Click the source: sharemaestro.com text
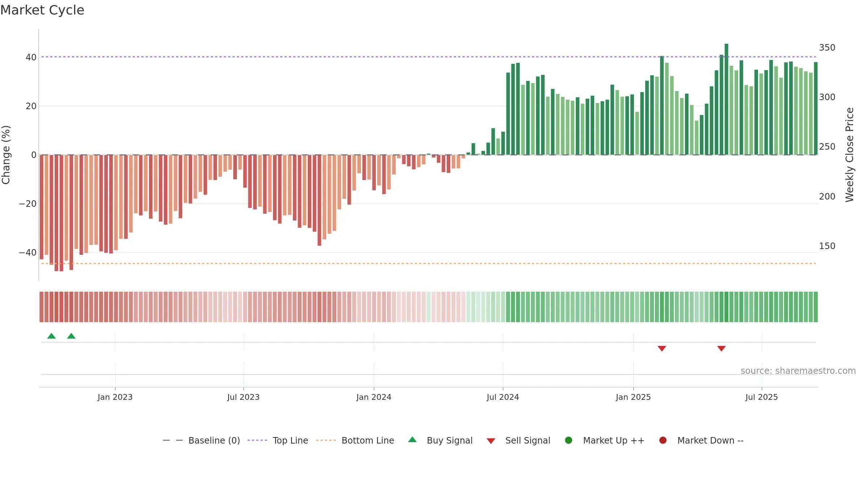The width and height of the screenshot is (868, 488). coord(798,371)
